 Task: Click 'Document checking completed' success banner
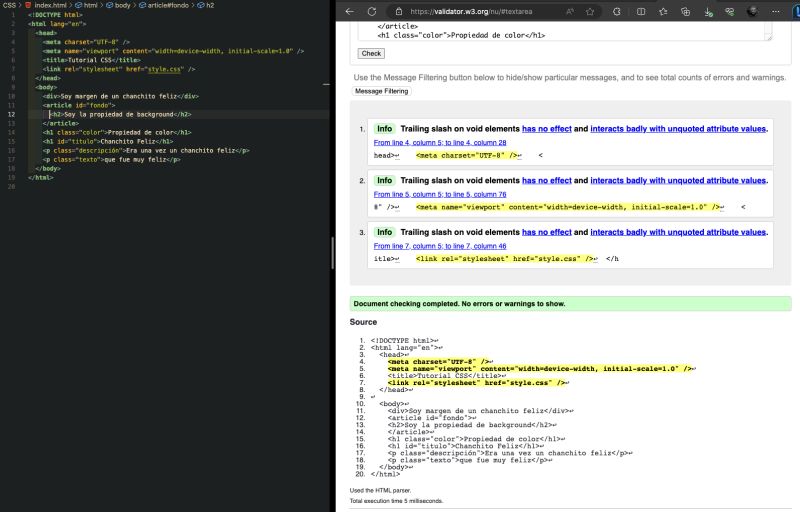point(570,303)
